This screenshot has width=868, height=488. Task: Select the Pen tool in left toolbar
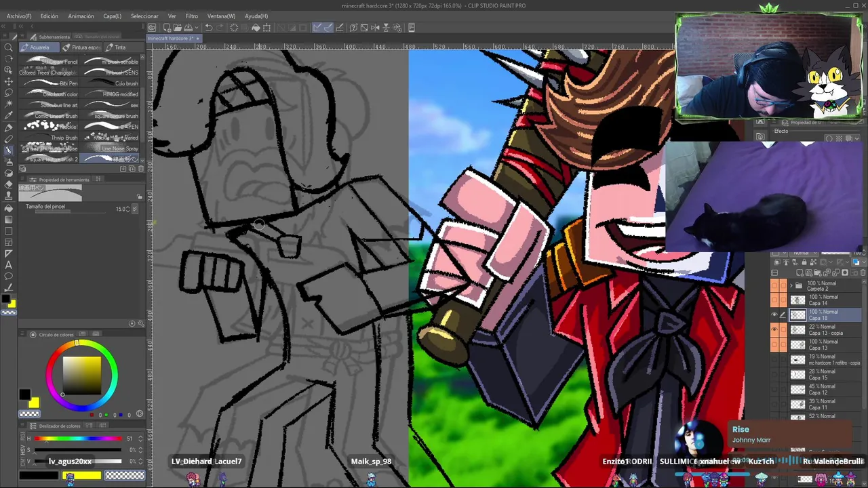pos(8,127)
